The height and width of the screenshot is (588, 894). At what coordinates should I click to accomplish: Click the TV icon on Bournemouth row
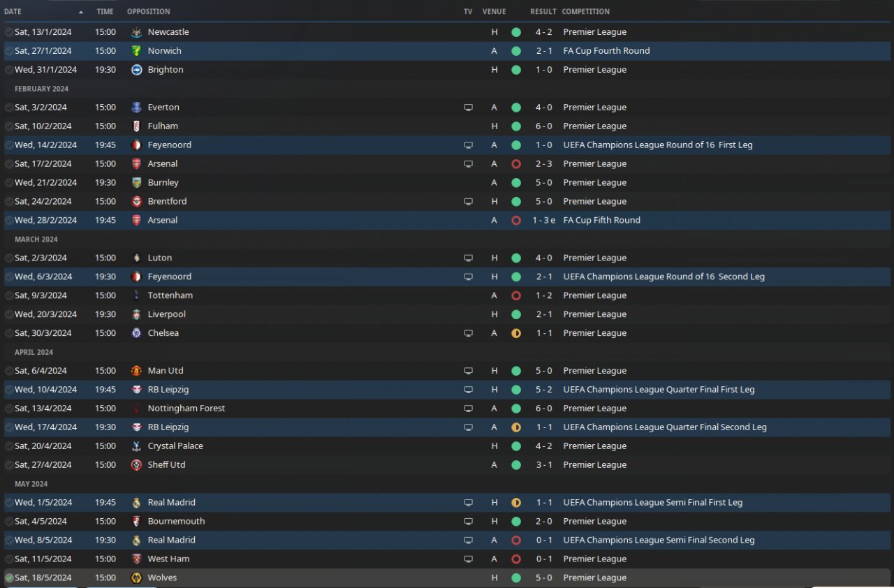[468, 522]
